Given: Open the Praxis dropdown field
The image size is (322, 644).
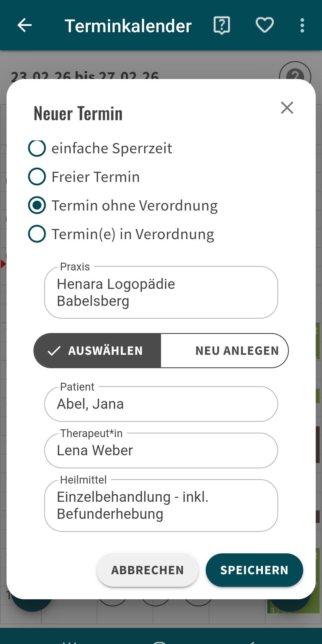Looking at the screenshot, I should point(161,292).
